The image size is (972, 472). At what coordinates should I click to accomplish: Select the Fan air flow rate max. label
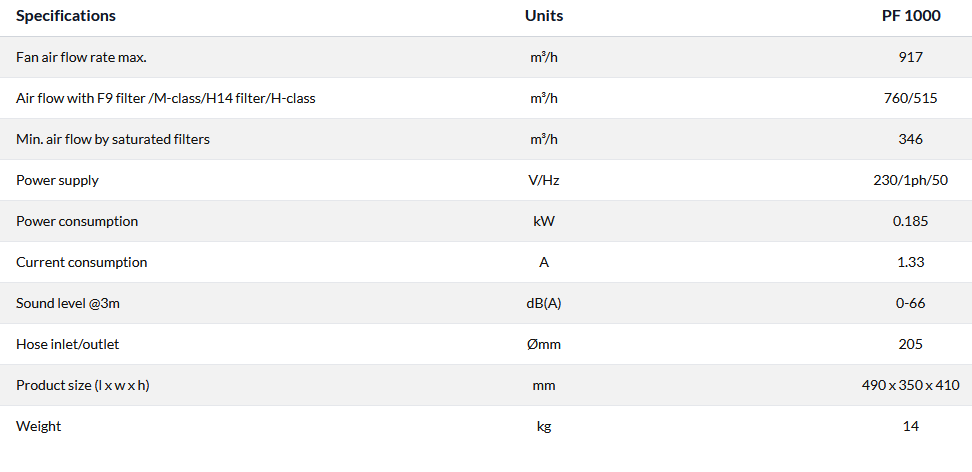81,57
